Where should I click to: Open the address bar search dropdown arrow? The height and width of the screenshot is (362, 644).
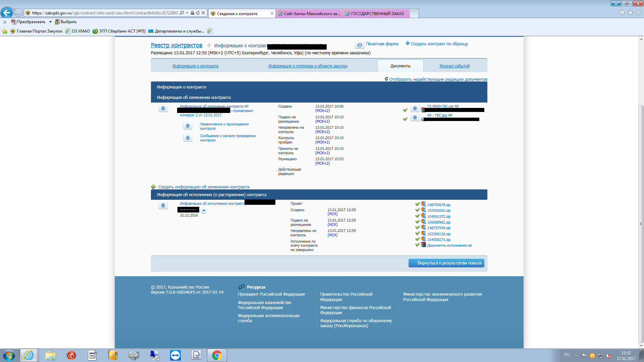click(187, 13)
